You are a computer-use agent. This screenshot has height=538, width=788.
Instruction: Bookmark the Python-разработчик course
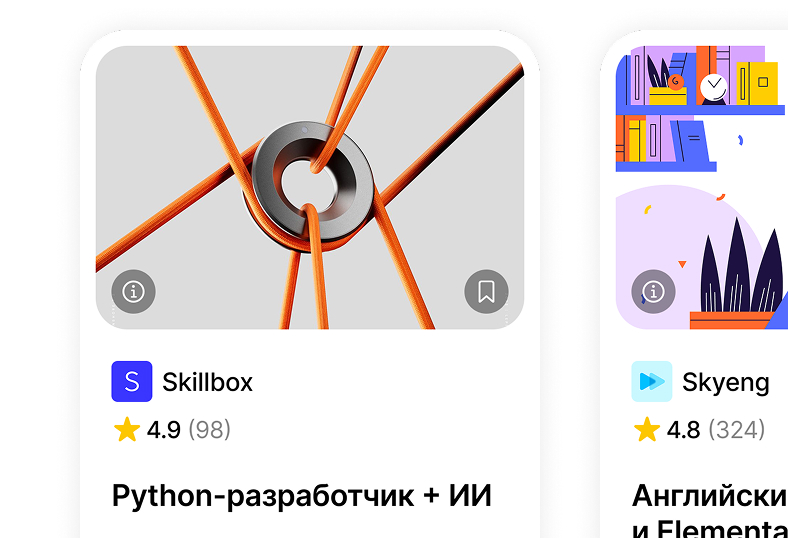pyautogui.click(x=486, y=291)
